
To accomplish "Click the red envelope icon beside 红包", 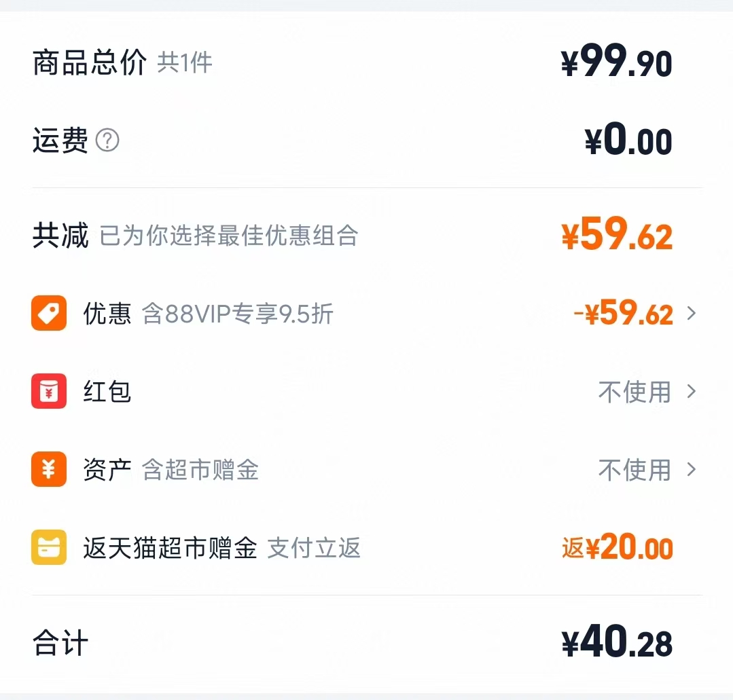I will click(48, 392).
